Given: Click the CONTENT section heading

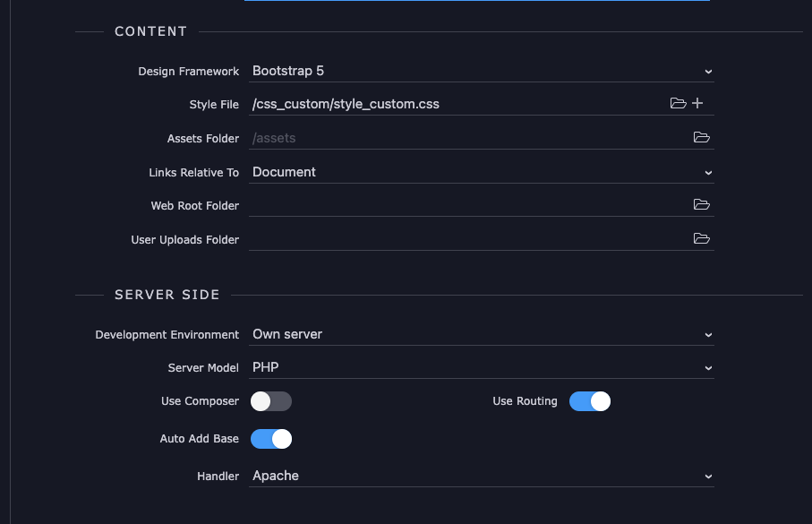Looking at the screenshot, I should (x=150, y=31).
